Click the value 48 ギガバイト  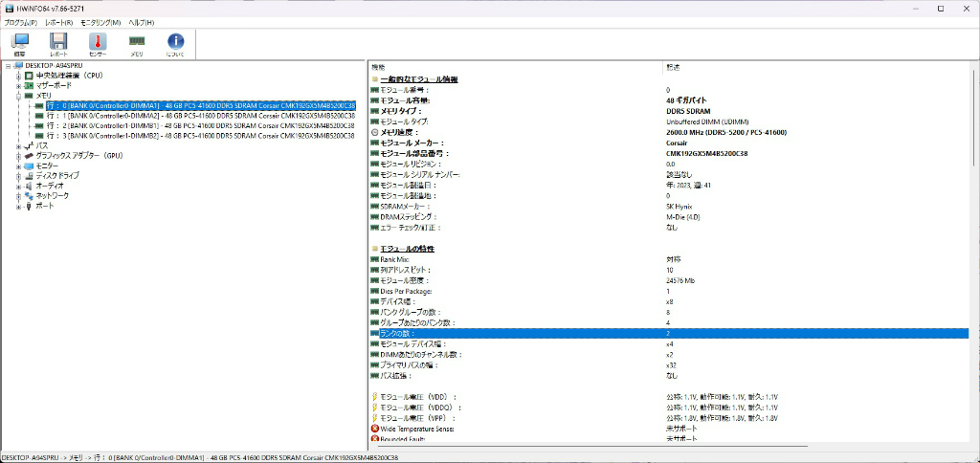point(686,100)
